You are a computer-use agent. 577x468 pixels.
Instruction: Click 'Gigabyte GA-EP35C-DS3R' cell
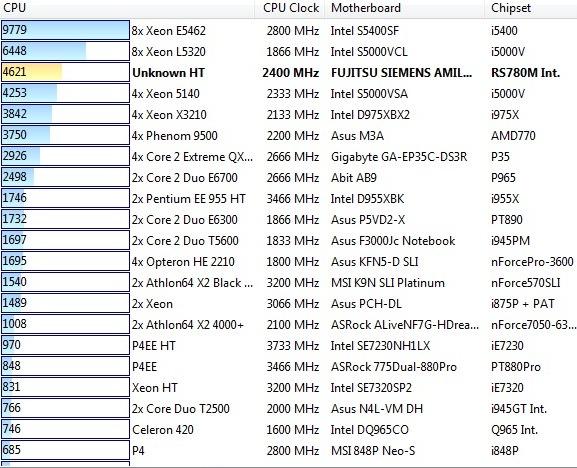pyautogui.click(x=399, y=156)
